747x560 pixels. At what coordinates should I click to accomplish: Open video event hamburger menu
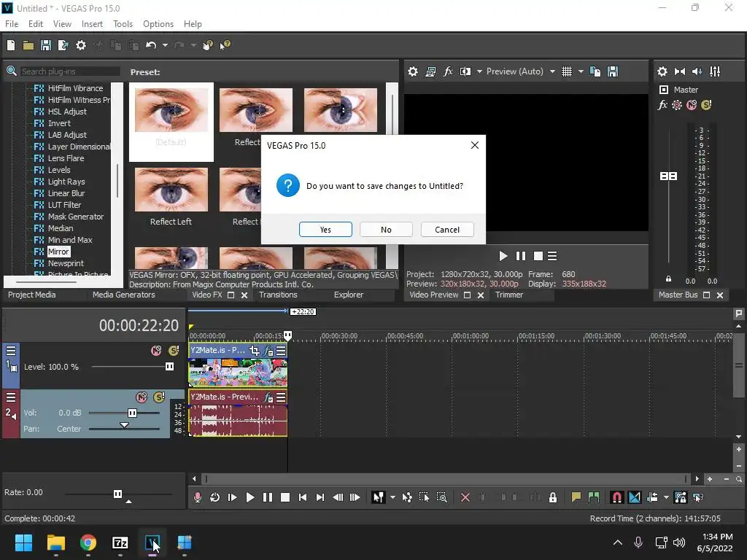(x=281, y=351)
